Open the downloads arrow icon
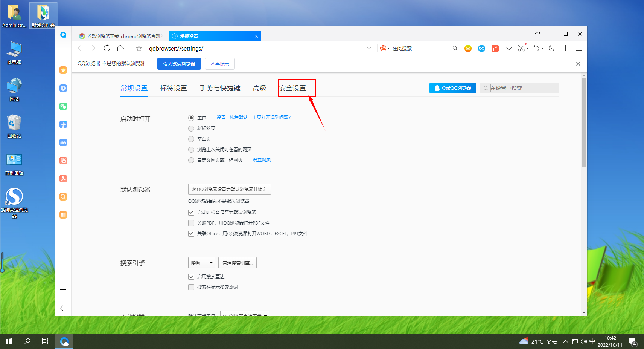The height and width of the screenshot is (349, 644). [x=509, y=48]
